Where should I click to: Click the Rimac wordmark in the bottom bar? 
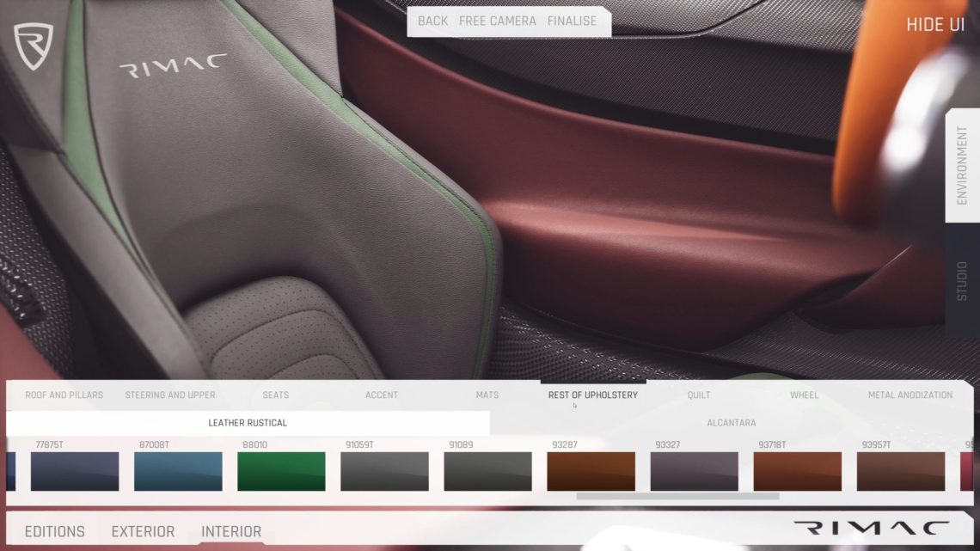click(x=871, y=529)
